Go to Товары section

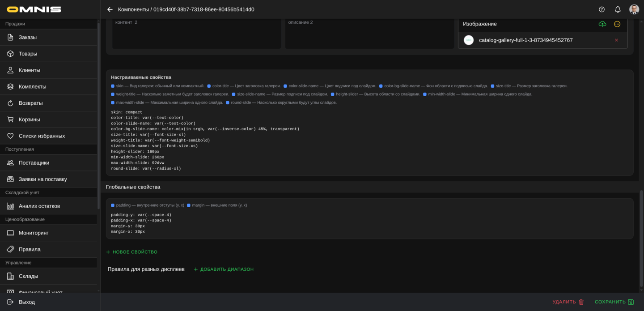(x=28, y=54)
